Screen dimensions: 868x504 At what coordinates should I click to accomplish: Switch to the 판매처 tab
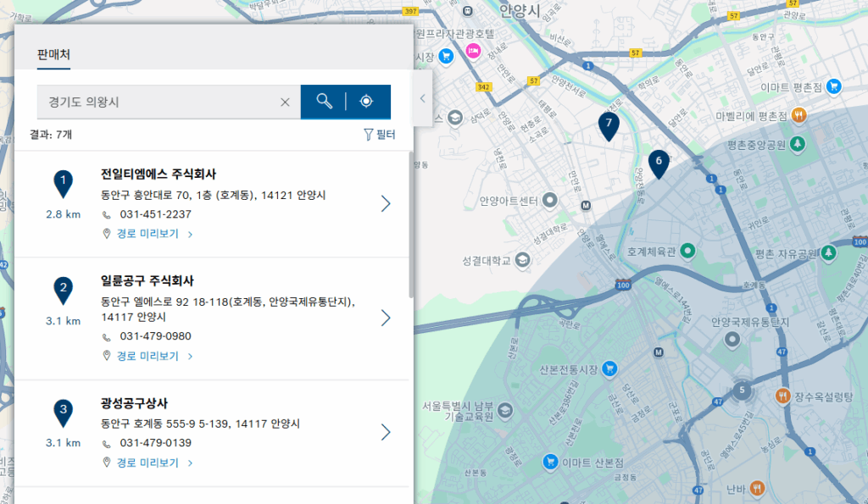(x=53, y=55)
